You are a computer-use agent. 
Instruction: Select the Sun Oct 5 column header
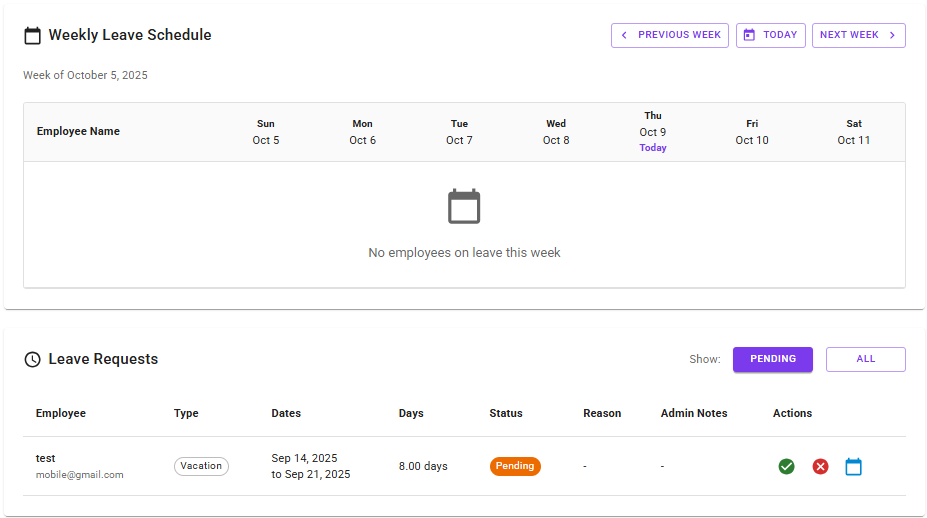tap(266, 132)
